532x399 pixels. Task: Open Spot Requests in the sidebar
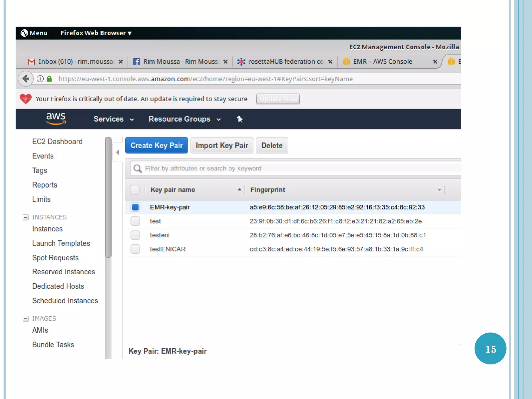55,258
